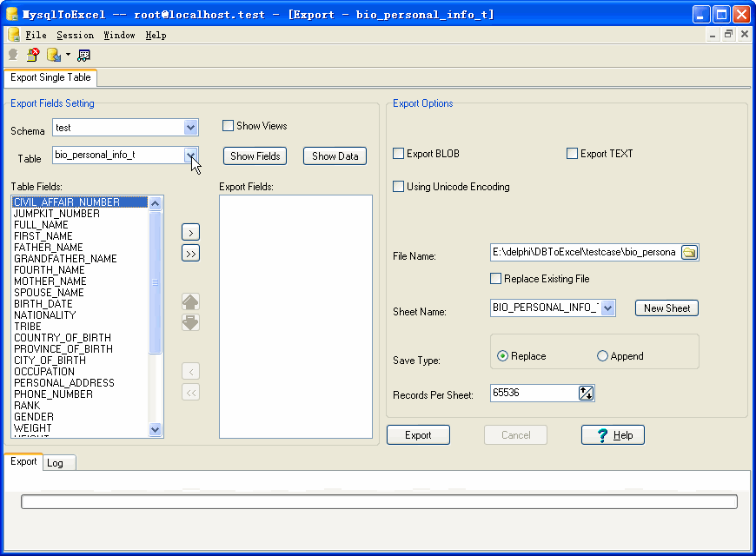The height and width of the screenshot is (556, 756).
Task: Restore the inner child window
Action: (x=728, y=34)
